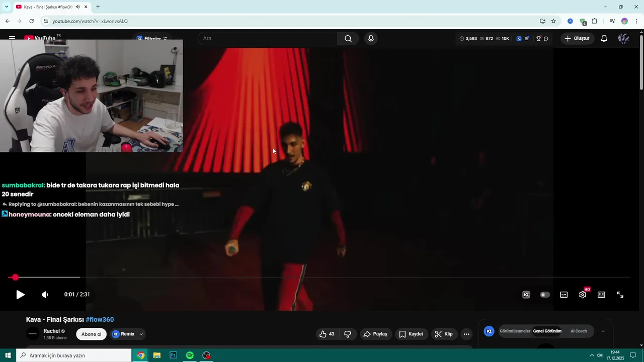Create a clip with Klip button

[x=444, y=334]
